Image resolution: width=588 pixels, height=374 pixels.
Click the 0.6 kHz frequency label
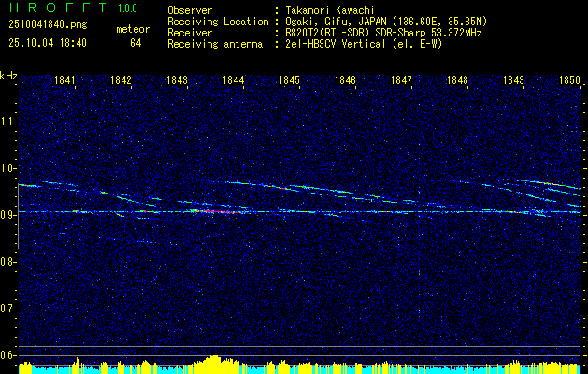click(x=7, y=355)
